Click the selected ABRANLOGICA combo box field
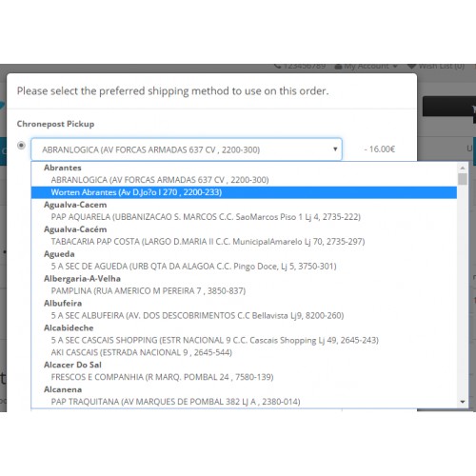The image size is (476, 476). [187, 149]
